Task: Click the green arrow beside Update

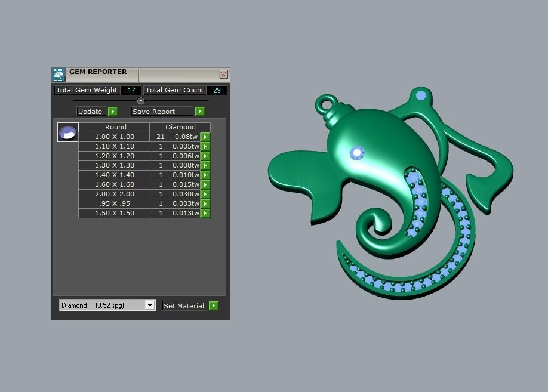Action: (113, 111)
